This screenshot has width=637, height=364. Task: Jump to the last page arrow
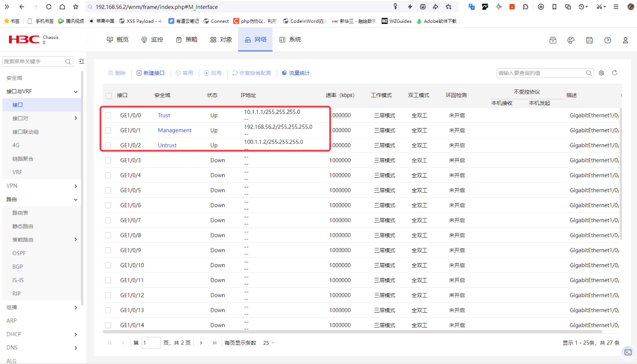click(215, 343)
